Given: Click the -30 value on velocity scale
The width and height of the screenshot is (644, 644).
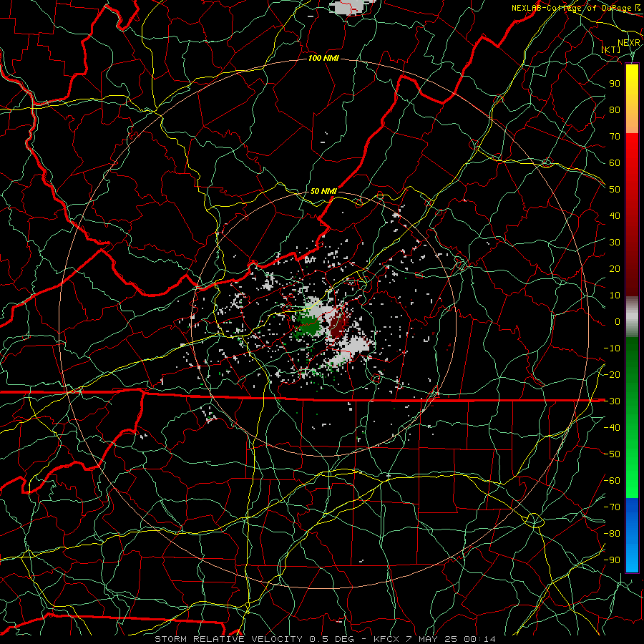Looking at the screenshot, I should [612, 401].
